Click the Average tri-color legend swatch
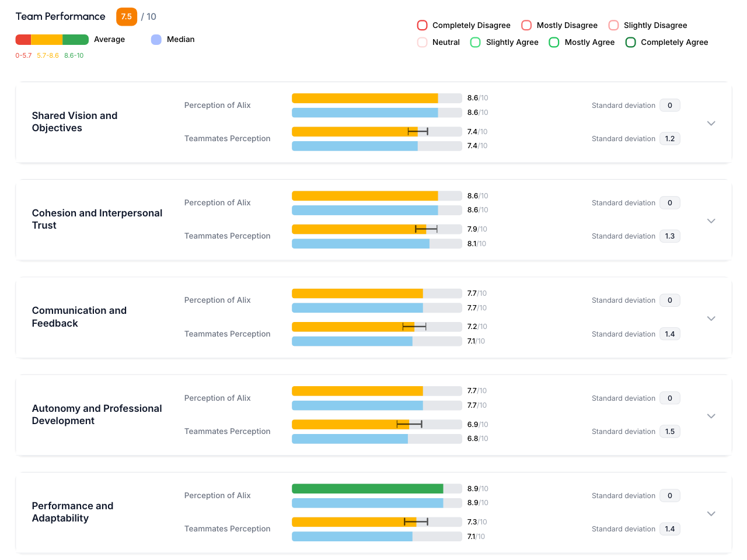Viewport: 747px width, 560px height. click(x=52, y=40)
